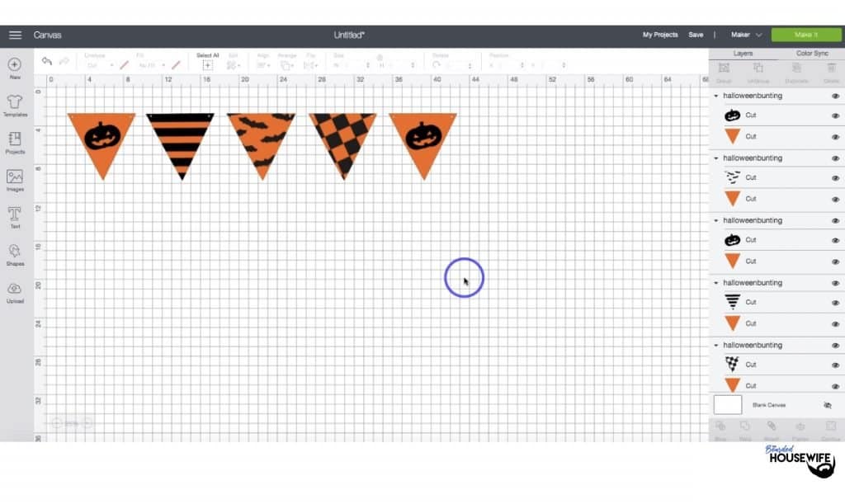Open the Maker machine dropdown
The image size is (845, 504).
[x=745, y=35]
